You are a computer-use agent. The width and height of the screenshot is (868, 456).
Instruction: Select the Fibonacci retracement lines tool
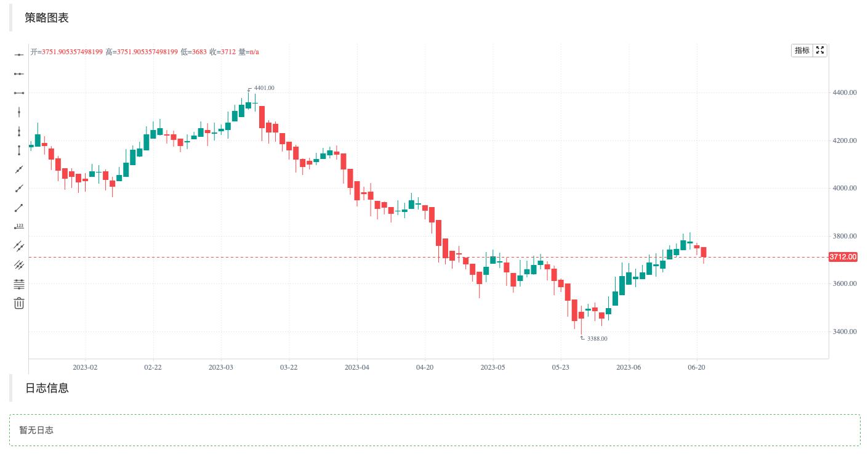[x=19, y=284]
